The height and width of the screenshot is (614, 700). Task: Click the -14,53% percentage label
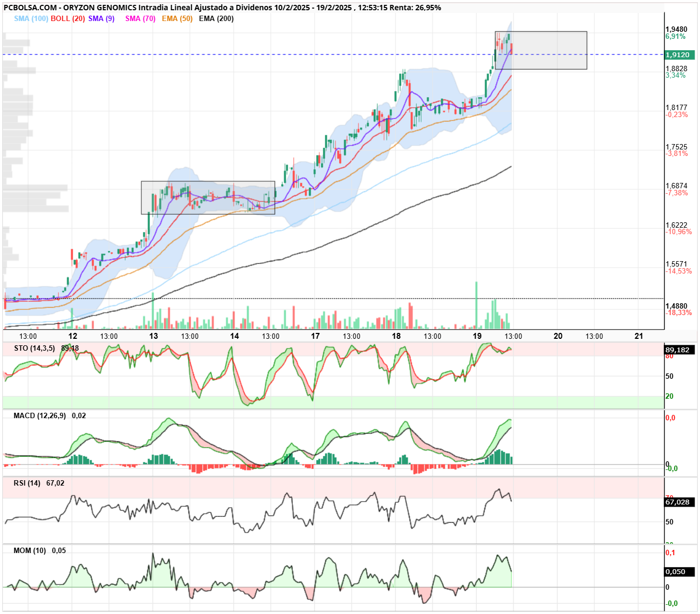coord(678,271)
